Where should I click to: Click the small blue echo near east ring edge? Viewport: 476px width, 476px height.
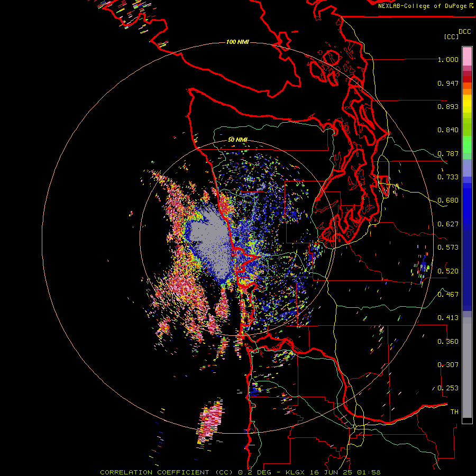423,266
